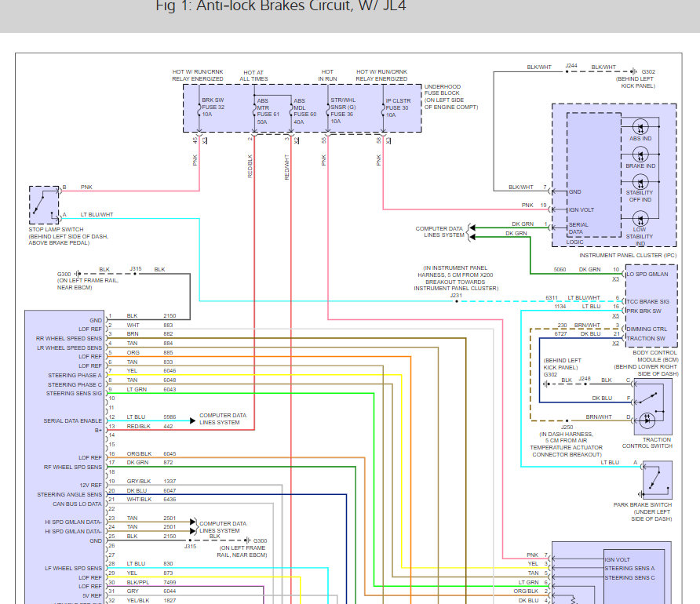Image resolution: width=700 pixels, height=604 pixels.
Task: Click wire number 885 on the ORG wire
Action: click(x=168, y=352)
